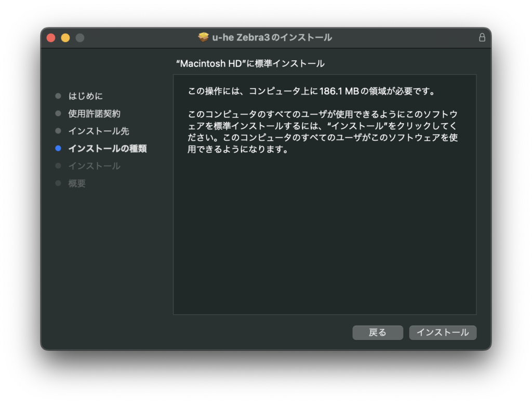Click the grayed-out zoom window button
Viewport: 532px width, 404px height.
[80, 37]
